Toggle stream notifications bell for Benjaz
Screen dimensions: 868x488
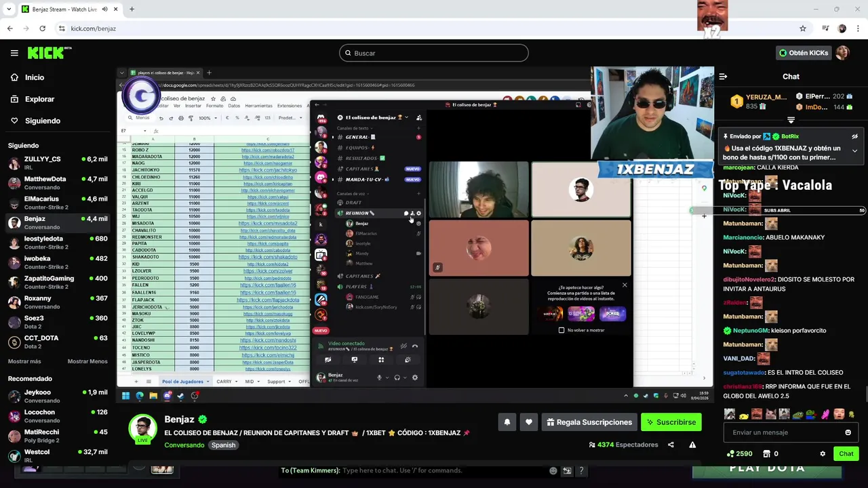[507, 422]
